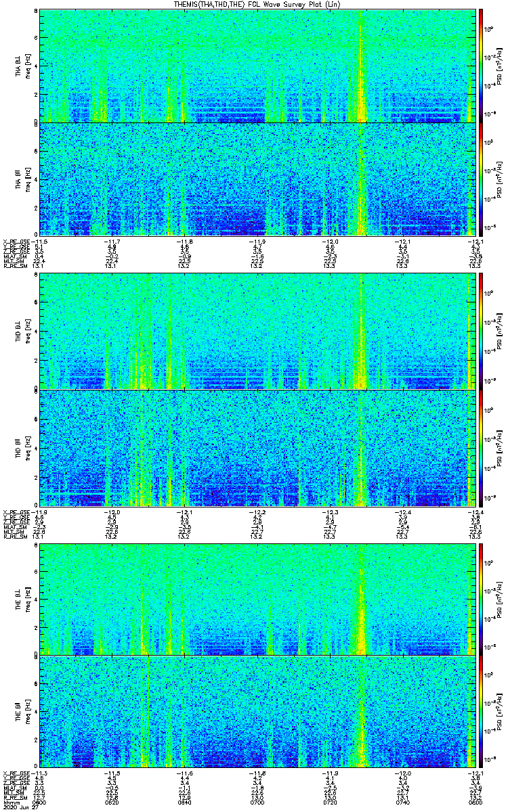Screen dimensions: 508x812
Task: Click the color bar beside THA B-parallel panel
Action: tap(481, 179)
